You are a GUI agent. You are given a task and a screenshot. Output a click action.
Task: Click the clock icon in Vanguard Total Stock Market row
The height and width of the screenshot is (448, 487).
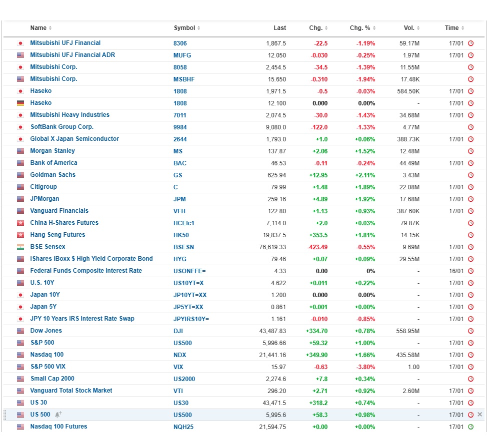point(470,391)
